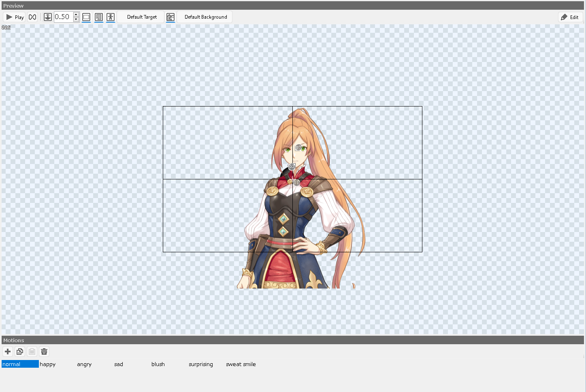This screenshot has width=586, height=392.
Task: Duplicate the selected motion using copy icon
Action: click(x=19, y=352)
